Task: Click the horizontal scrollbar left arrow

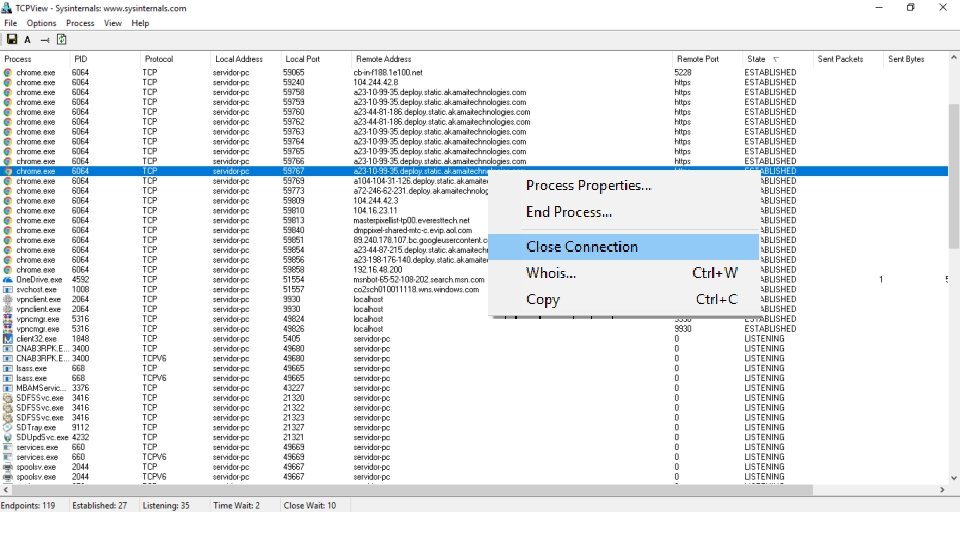Action: click(6, 490)
